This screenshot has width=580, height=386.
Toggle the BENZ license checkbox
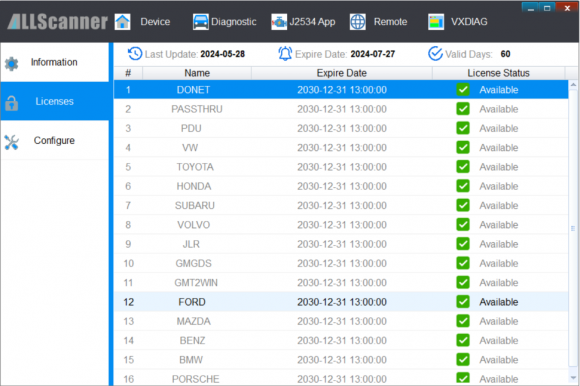(x=463, y=340)
